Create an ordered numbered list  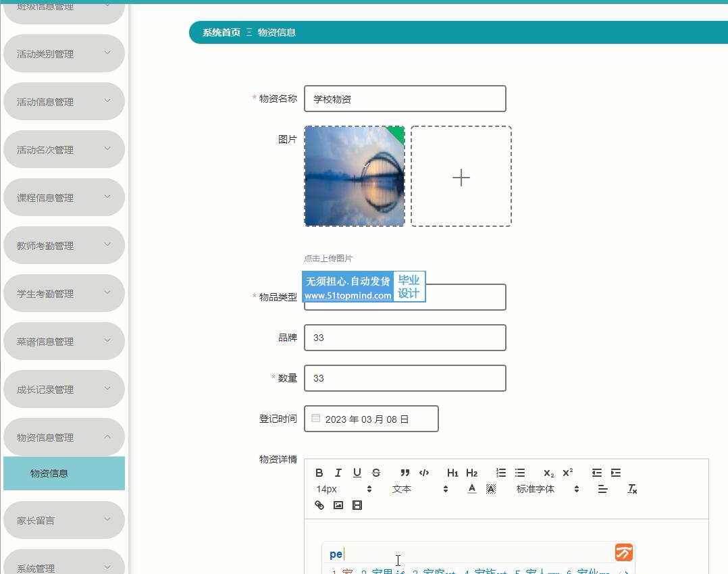click(x=501, y=473)
